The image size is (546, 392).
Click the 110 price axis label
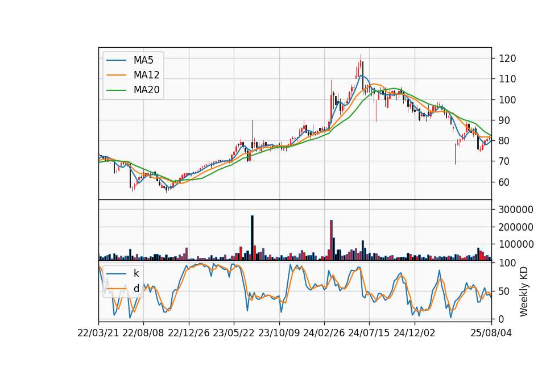pyautogui.click(x=508, y=79)
